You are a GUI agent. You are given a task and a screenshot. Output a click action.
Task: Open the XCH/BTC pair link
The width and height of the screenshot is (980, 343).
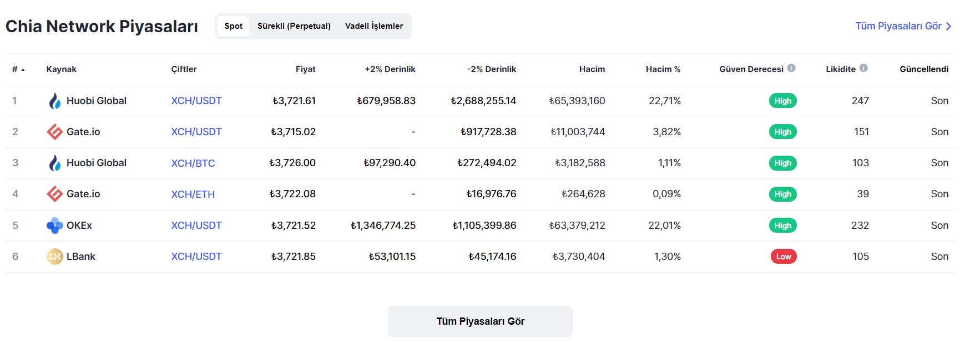tap(193, 163)
